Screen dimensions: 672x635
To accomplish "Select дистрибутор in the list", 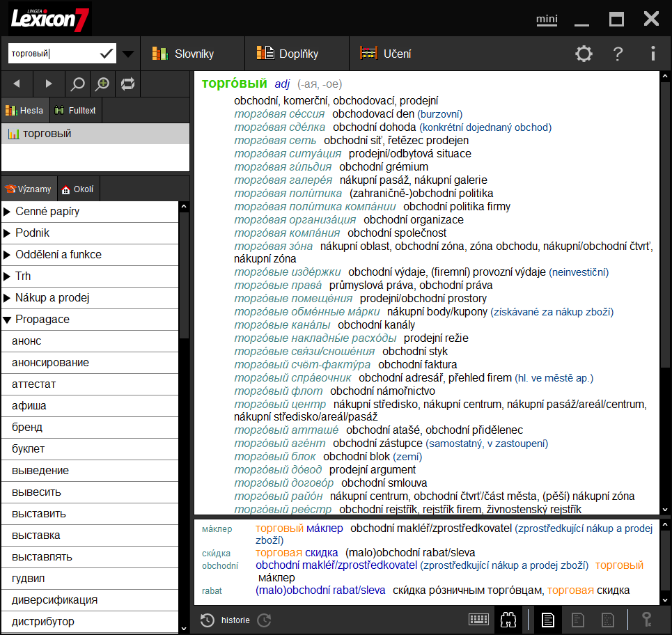I will (90, 622).
